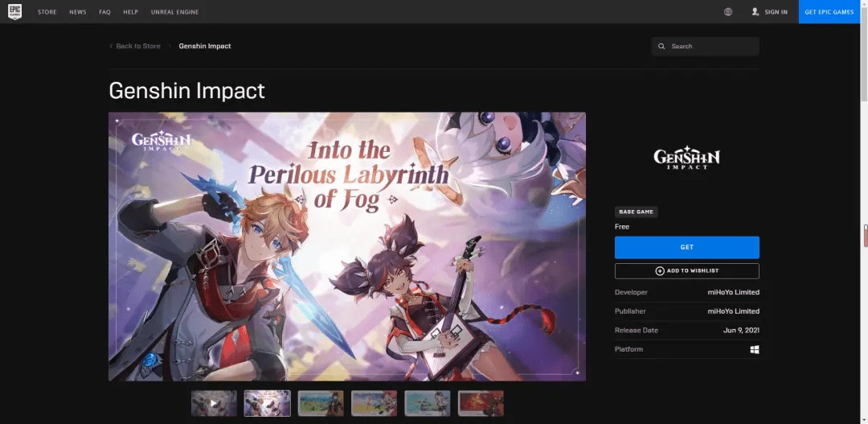Click the Sign In user icon
Image resolution: width=868 pixels, height=424 pixels.
tap(755, 11)
